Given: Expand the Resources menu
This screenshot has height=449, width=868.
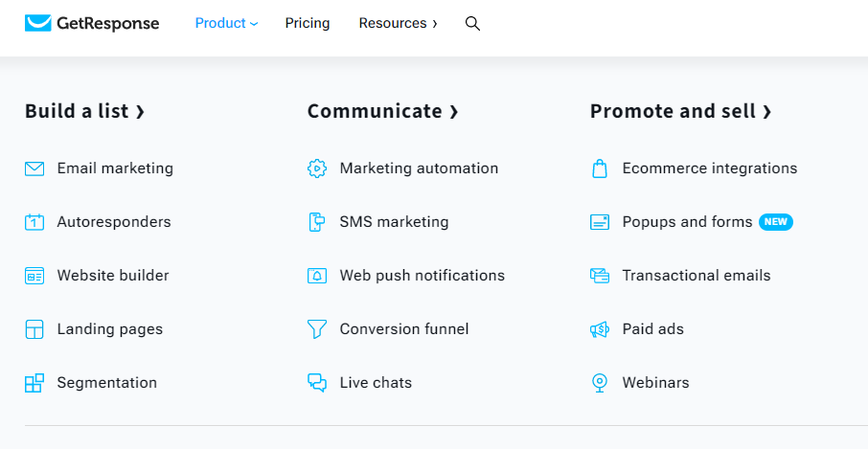Looking at the screenshot, I should [x=398, y=23].
